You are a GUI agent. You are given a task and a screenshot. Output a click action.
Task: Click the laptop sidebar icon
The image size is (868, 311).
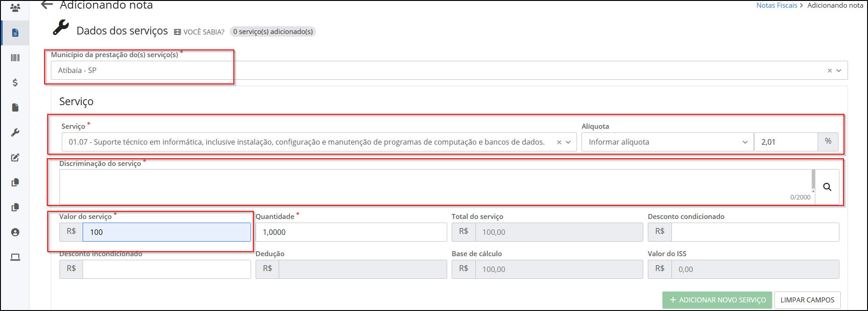pyautogui.click(x=15, y=257)
